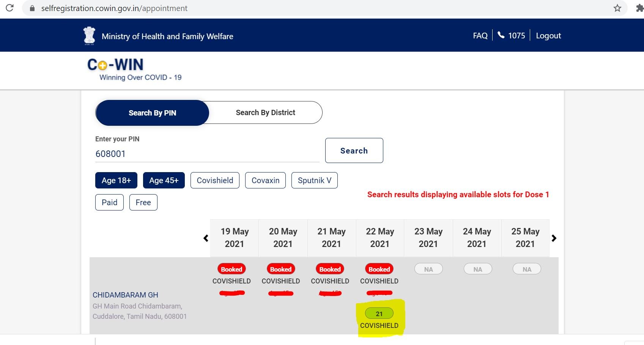Book the green 21 available slot
644x345 pixels.
coord(379,313)
